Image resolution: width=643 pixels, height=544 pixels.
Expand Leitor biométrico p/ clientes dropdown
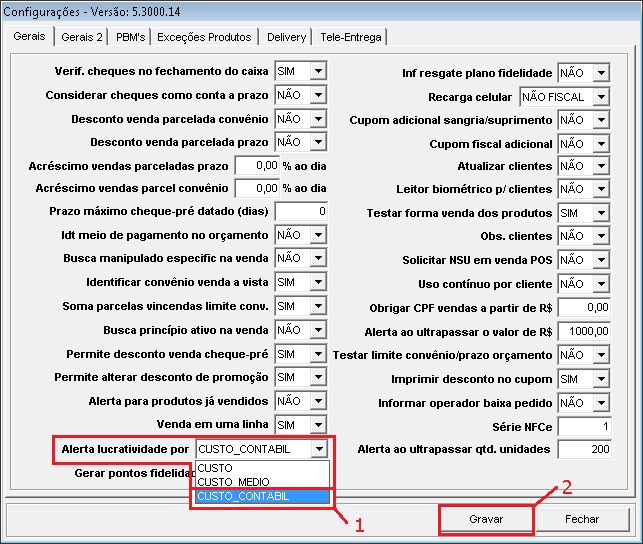pyautogui.click(x=600, y=189)
